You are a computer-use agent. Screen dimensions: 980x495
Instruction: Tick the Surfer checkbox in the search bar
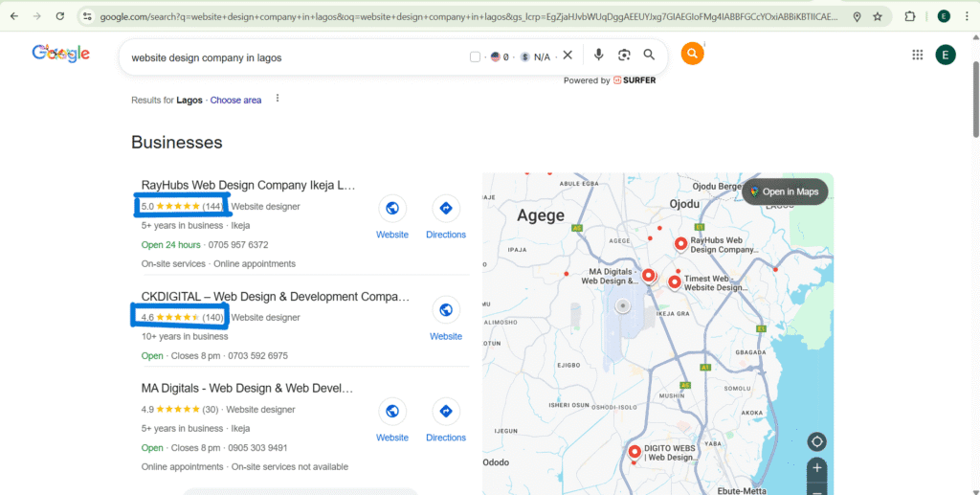[475, 56]
